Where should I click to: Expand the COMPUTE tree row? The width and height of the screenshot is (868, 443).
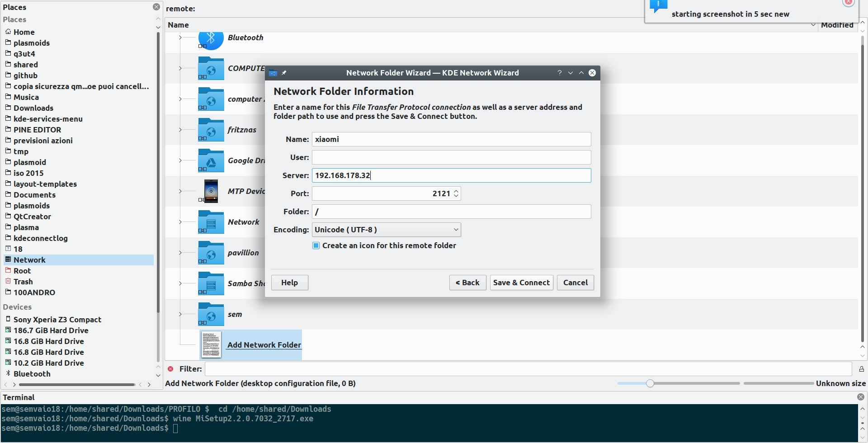180,68
